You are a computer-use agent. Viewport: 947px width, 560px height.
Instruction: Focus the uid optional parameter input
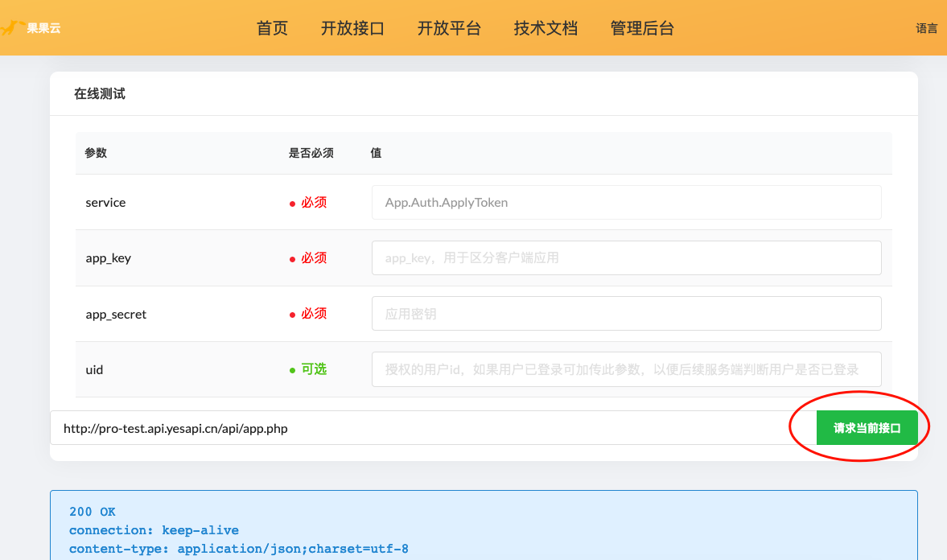coord(626,369)
